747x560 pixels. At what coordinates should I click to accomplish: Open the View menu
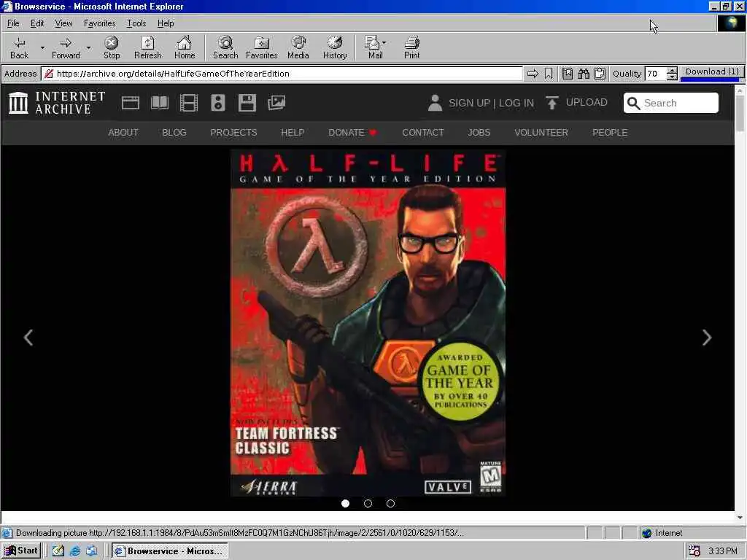point(63,23)
